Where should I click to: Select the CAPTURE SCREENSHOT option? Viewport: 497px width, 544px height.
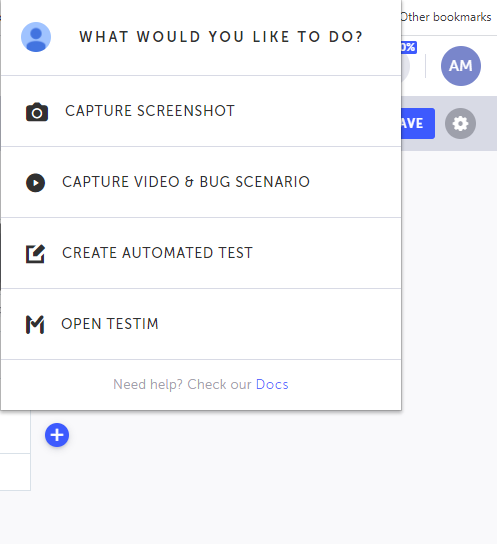[x=201, y=111]
